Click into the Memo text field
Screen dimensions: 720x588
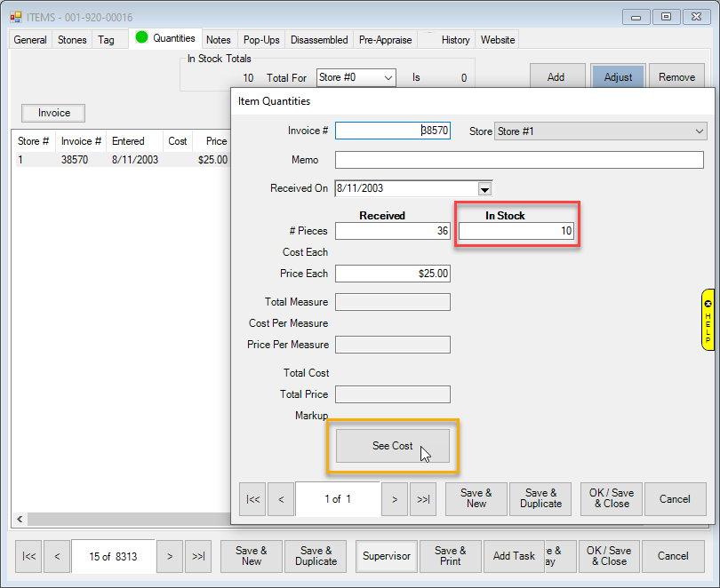coord(520,160)
